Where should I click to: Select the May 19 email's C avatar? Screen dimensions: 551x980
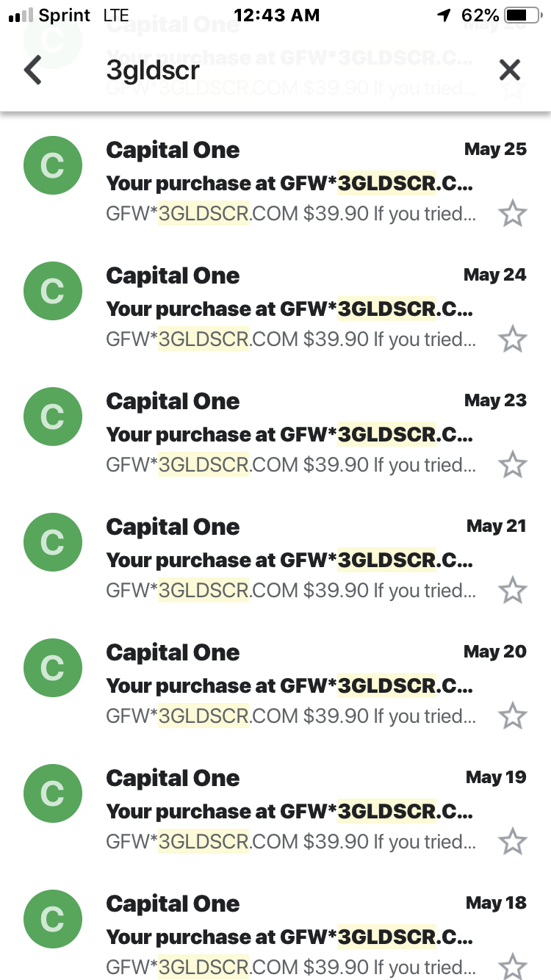[52, 794]
